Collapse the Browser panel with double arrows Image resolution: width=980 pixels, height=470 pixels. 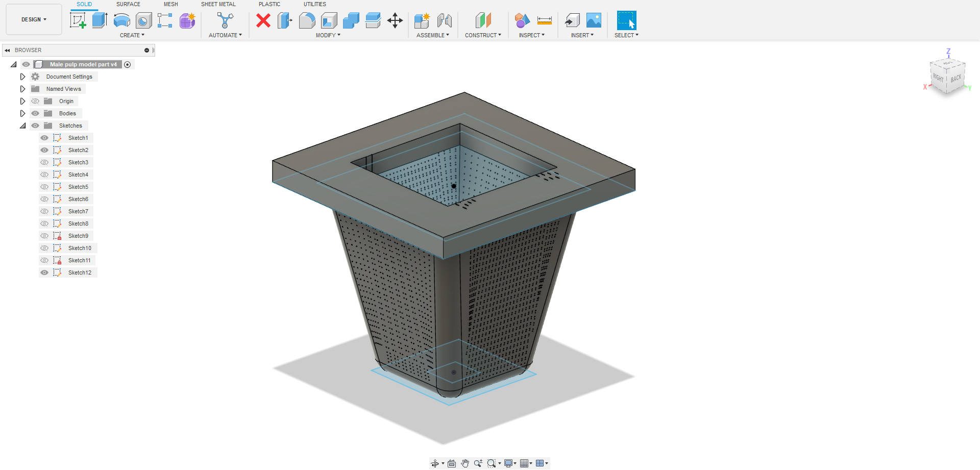pyautogui.click(x=7, y=50)
